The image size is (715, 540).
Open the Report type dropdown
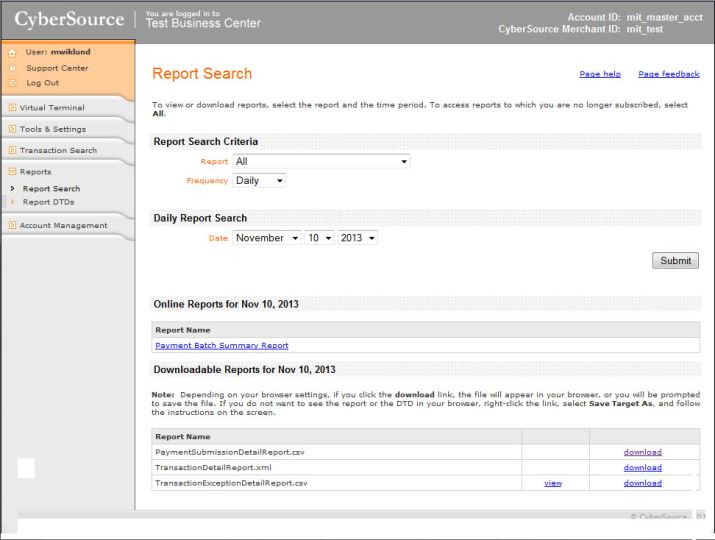pyautogui.click(x=321, y=161)
